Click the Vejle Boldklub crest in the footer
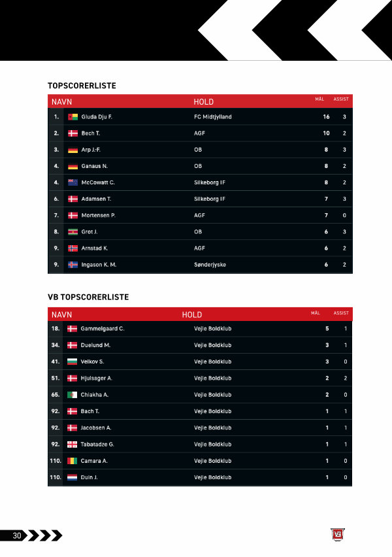Viewport: 392px width, 557px height. (x=338, y=535)
